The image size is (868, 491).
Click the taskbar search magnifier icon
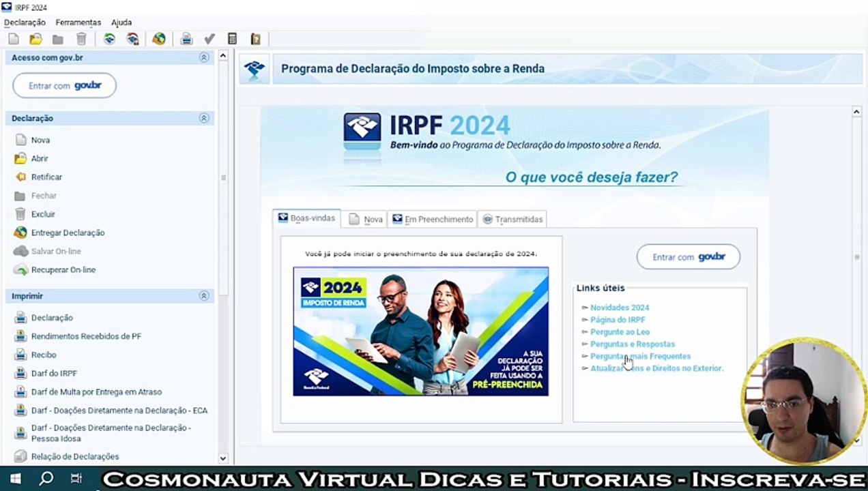pos(46,479)
